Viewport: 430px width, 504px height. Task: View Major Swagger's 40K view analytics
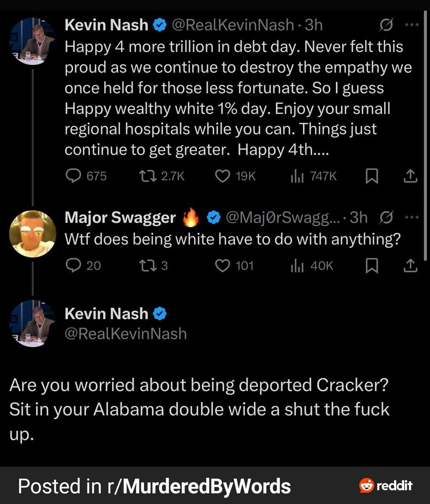pos(297,265)
